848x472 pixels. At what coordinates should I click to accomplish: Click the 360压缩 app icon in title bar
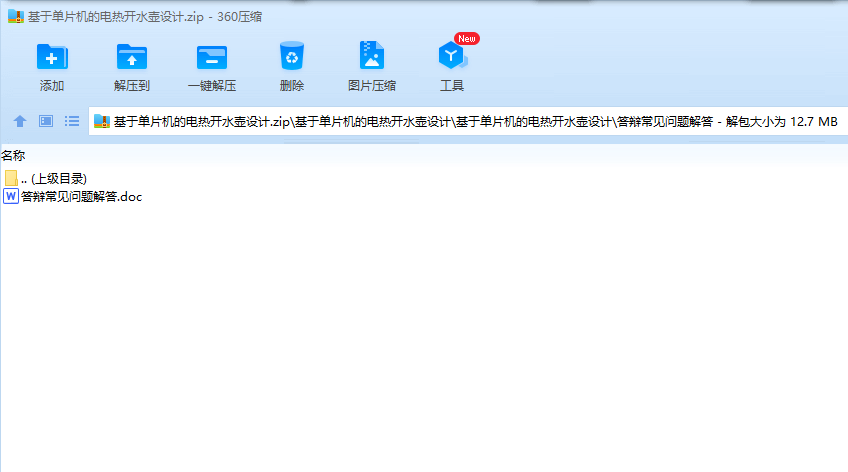coord(16,17)
